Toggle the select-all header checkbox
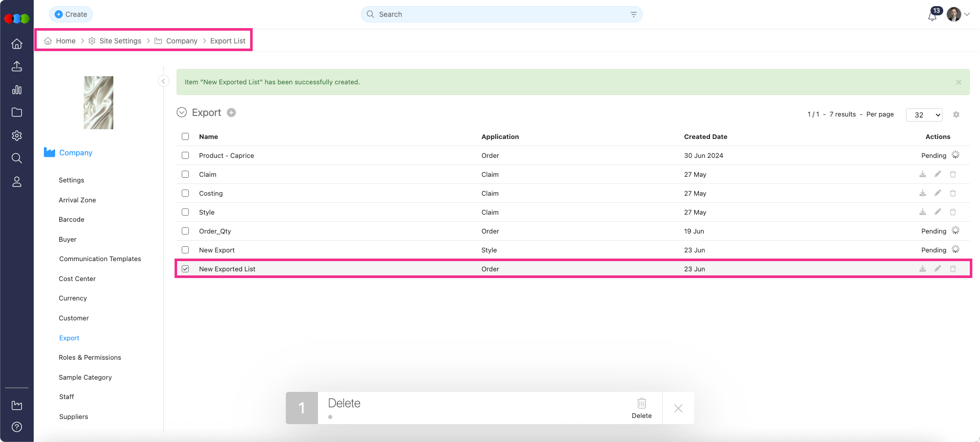980x442 pixels. [185, 136]
